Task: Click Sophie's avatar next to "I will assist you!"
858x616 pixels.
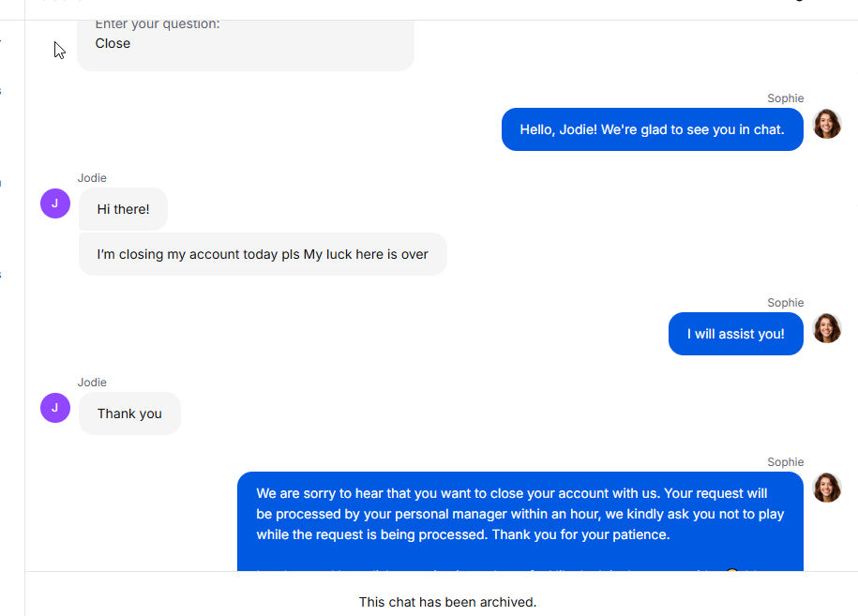Action: 826,328
